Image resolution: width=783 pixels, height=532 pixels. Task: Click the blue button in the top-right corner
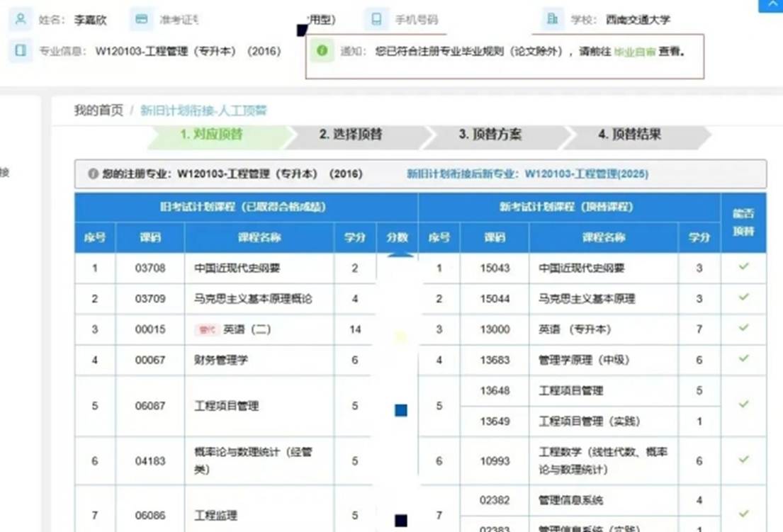click(771, 5)
